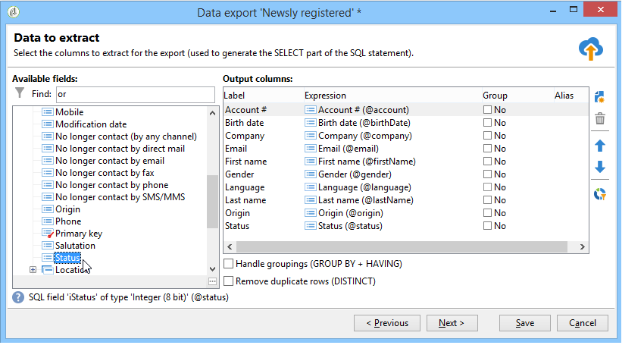Select Primary key in available fields
This screenshot has width=644, height=364.
tap(78, 234)
